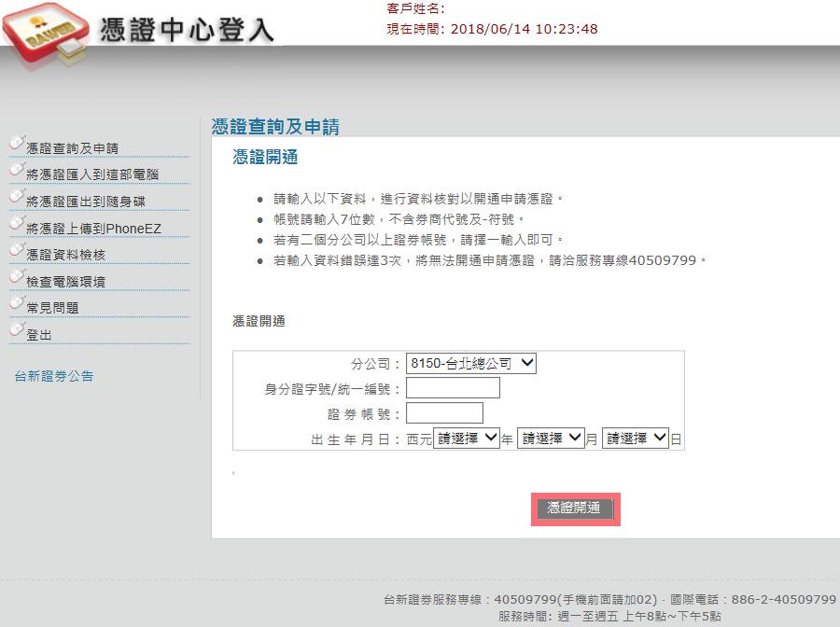Screen dimensions: 840x627
Task: Open the 台新證券公告 announcement link
Action: click(54, 376)
